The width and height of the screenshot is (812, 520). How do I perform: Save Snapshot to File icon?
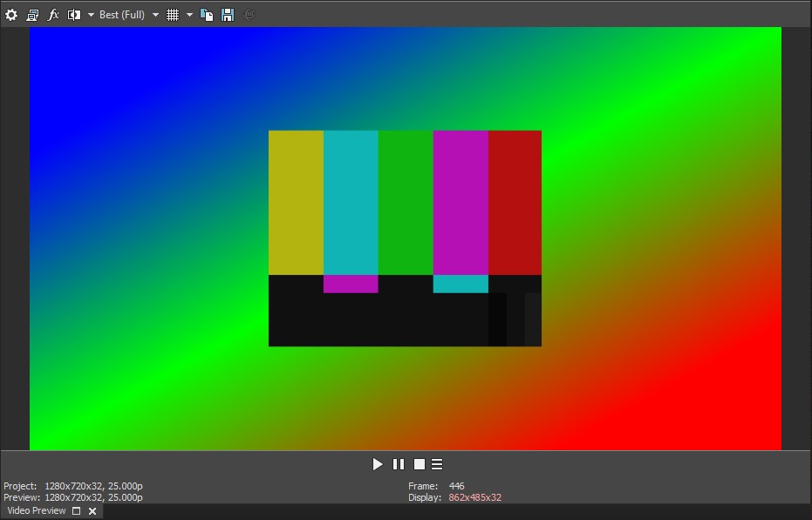[228, 15]
